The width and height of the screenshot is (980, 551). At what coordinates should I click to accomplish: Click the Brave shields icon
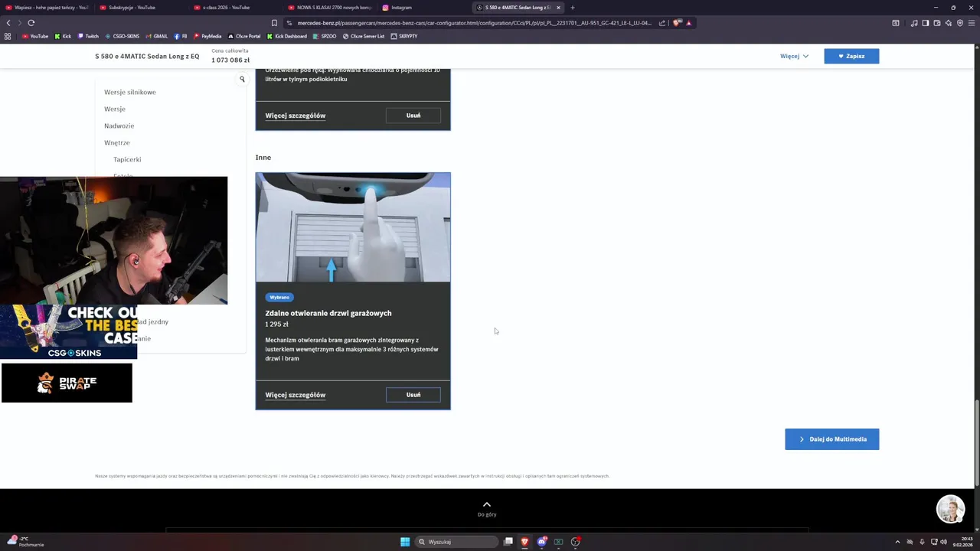(677, 23)
